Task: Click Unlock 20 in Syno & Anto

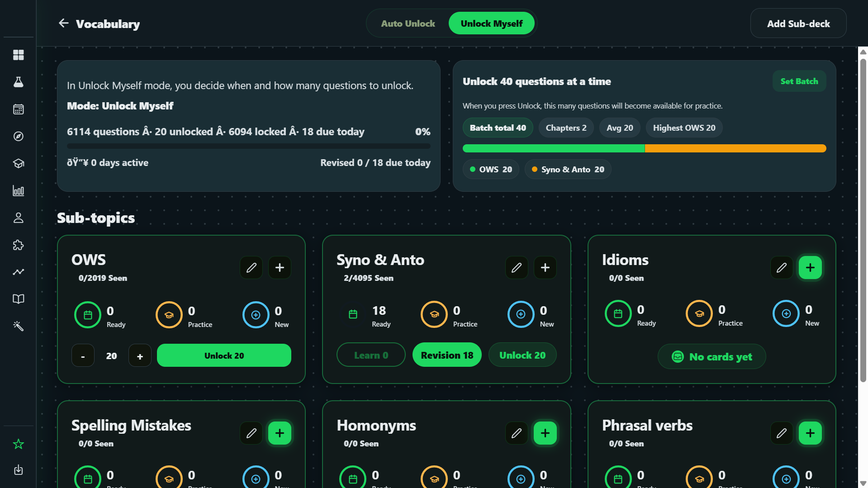Action: tap(522, 355)
